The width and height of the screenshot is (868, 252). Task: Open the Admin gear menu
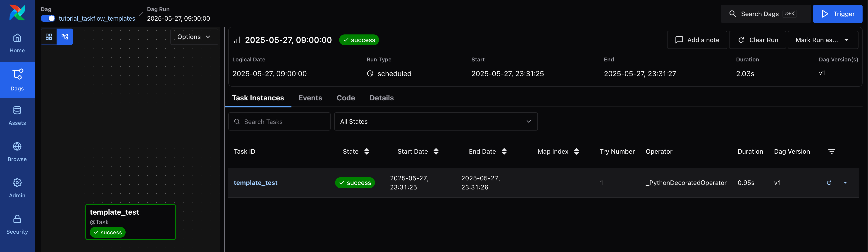17,188
